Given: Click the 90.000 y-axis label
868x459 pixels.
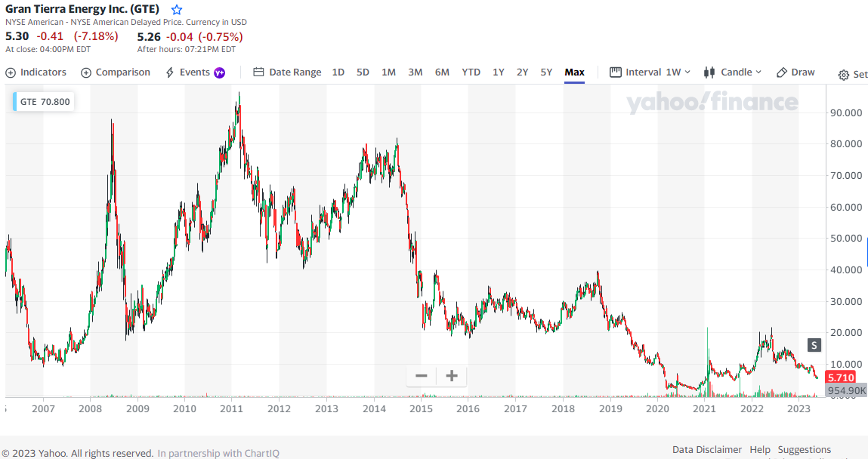Looking at the screenshot, I should (846, 112).
